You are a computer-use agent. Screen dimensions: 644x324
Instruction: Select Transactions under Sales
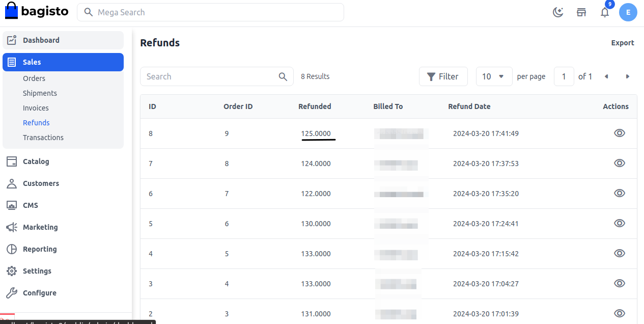click(43, 137)
